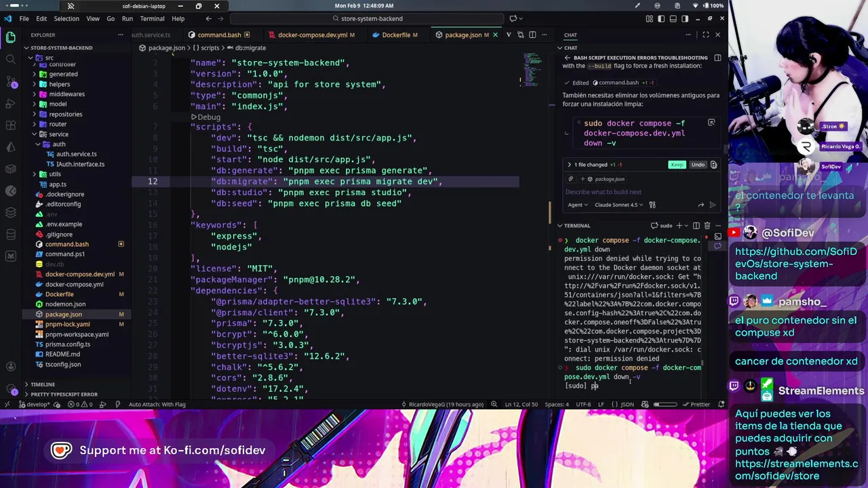
Task: Open the Run menu
Action: (127, 18)
